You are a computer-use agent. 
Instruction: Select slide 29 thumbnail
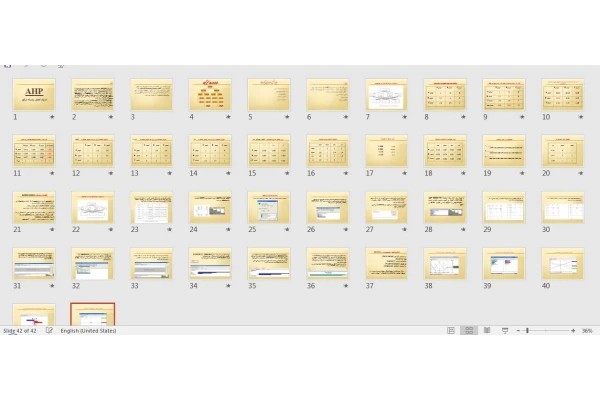click(504, 207)
